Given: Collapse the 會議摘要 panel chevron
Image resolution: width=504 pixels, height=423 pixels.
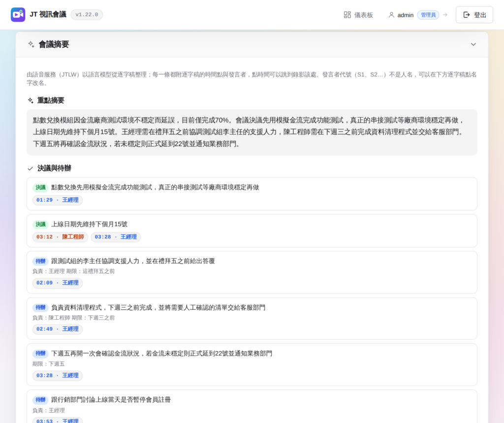Looking at the screenshot, I should point(473,44).
